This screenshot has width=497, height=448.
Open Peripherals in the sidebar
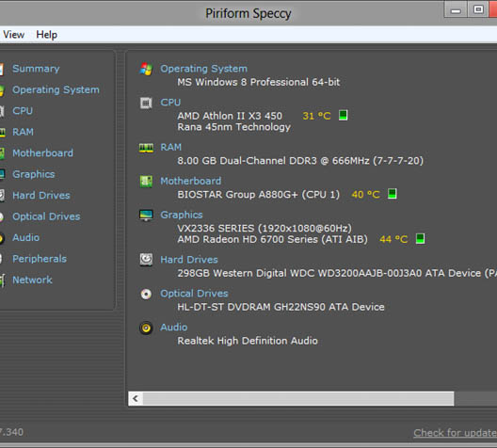[40, 259]
